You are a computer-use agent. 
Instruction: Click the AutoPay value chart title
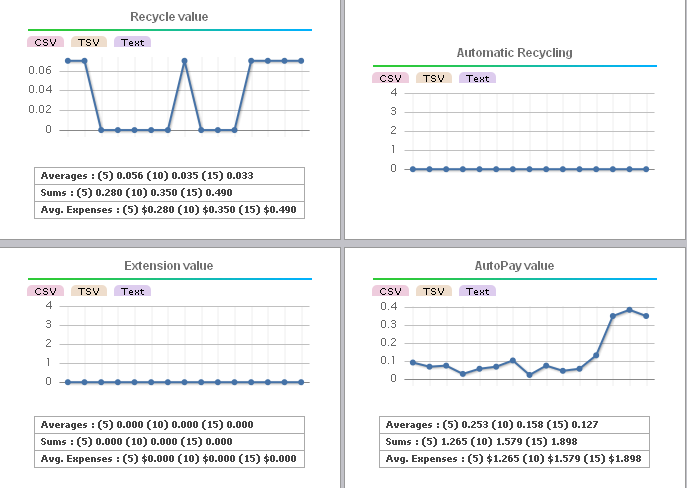click(514, 265)
